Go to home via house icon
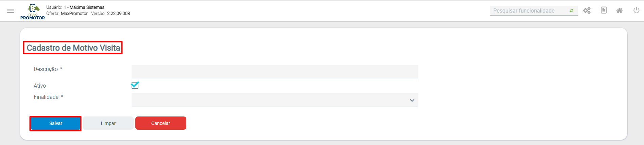Image resolution: width=644 pixels, height=145 pixels. [620, 11]
